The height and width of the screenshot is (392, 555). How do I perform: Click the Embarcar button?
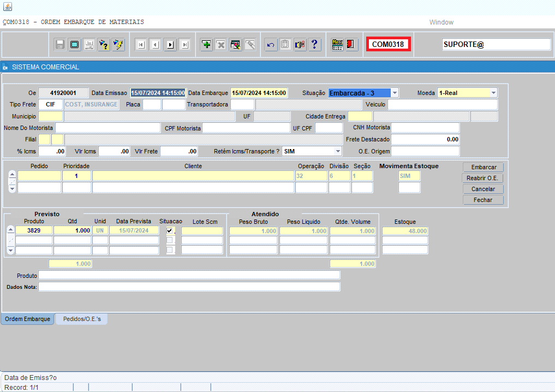tap(484, 167)
